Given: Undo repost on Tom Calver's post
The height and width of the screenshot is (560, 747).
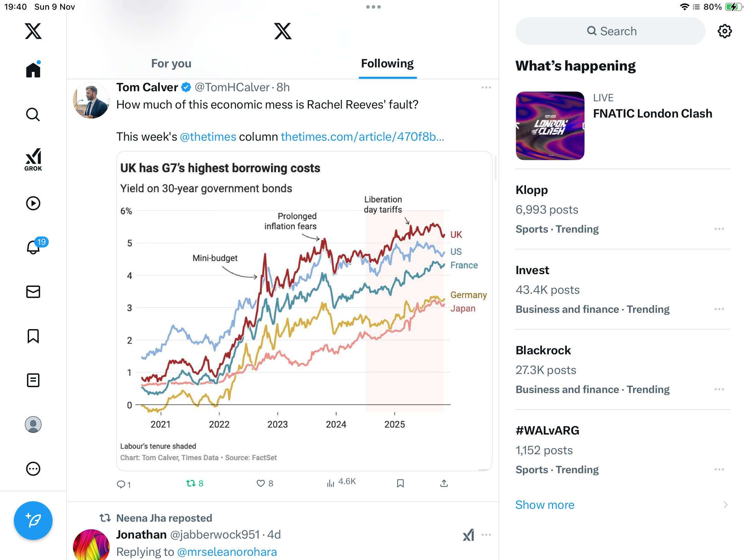Looking at the screenshot, I should 191,483.
